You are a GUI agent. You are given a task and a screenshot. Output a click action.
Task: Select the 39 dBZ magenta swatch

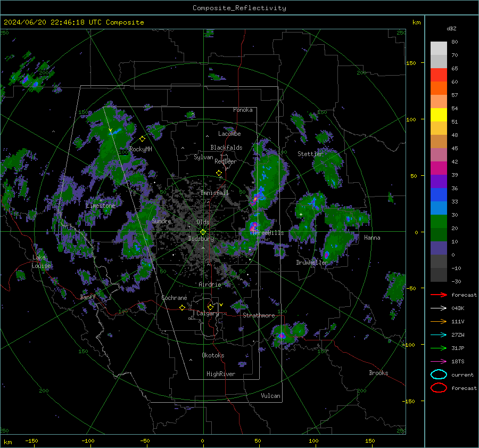pos(439,168)
